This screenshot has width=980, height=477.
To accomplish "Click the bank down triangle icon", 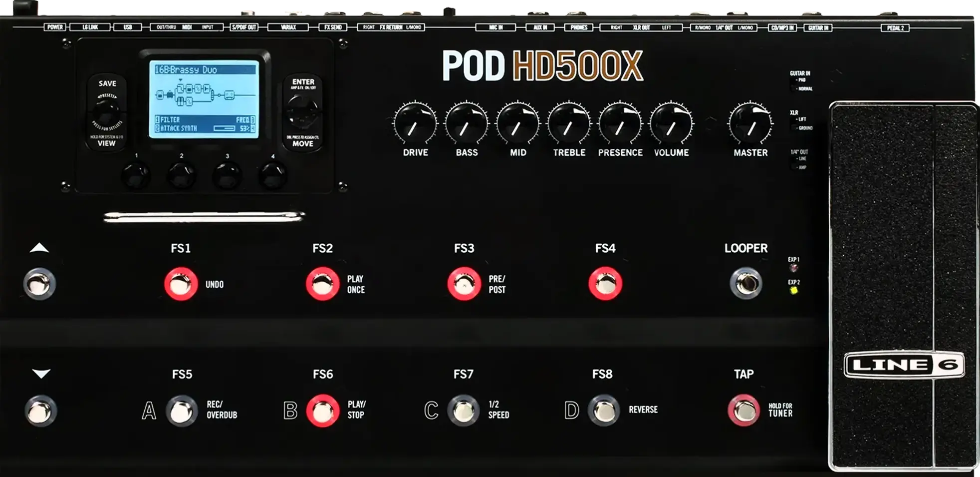I will pyautogui.click(x=41, y=373).
